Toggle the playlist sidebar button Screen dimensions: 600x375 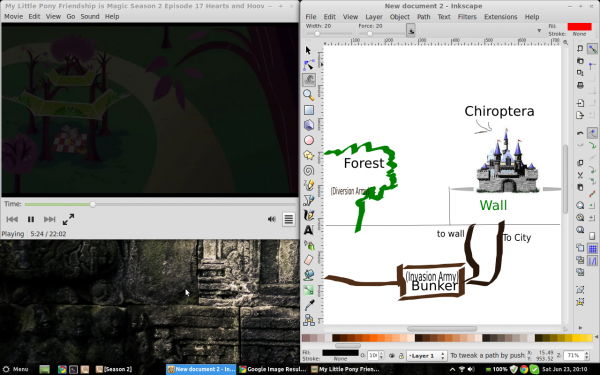[x=289, y=219]
